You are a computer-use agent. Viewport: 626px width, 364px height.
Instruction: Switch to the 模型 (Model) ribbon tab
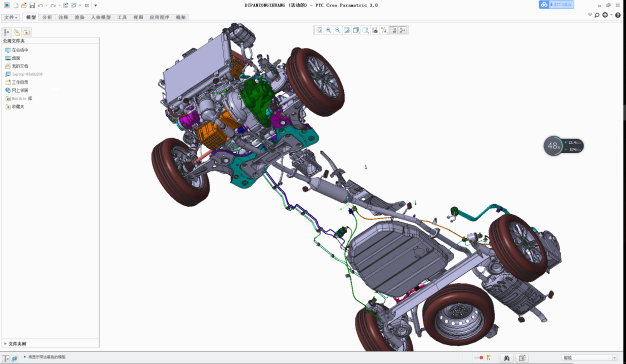pos(31,18)
